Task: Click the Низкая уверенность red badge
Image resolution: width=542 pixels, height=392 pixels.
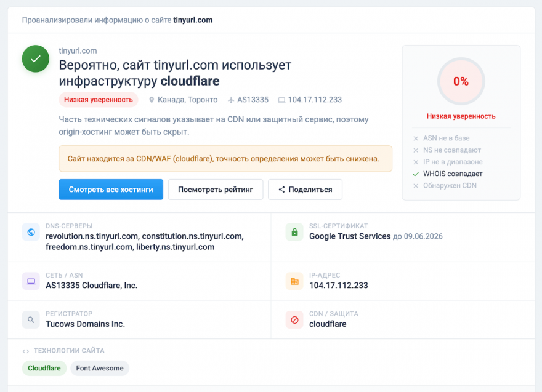Action: coord(99,100)
